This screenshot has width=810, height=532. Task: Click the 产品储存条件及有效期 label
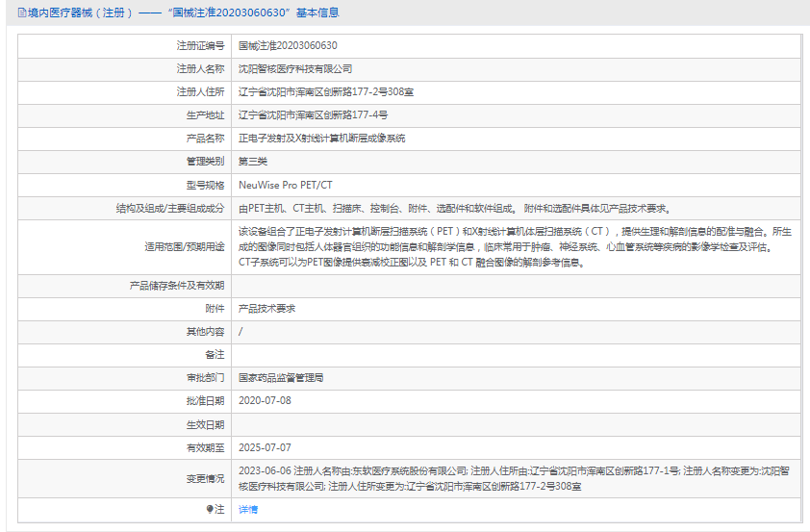click(x=177, y=286)
